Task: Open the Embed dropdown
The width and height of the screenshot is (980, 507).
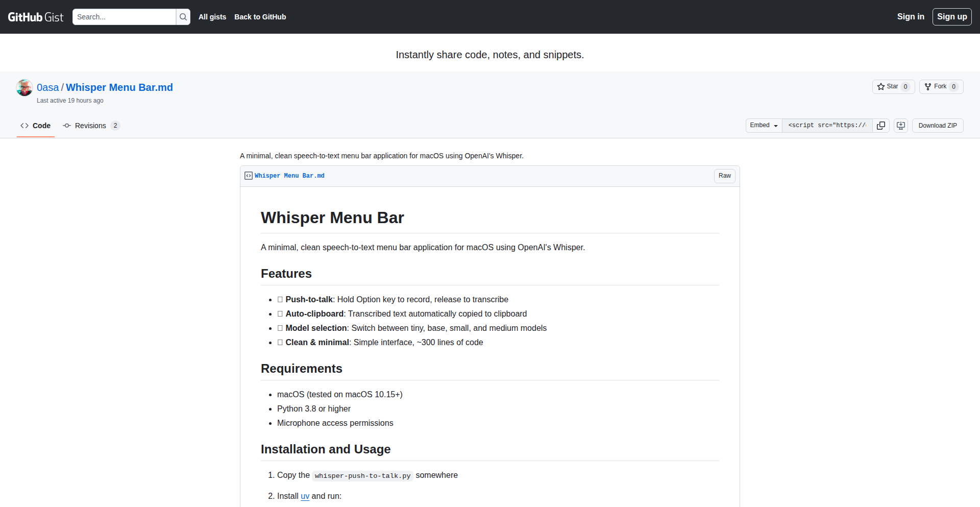Action: 763,125
